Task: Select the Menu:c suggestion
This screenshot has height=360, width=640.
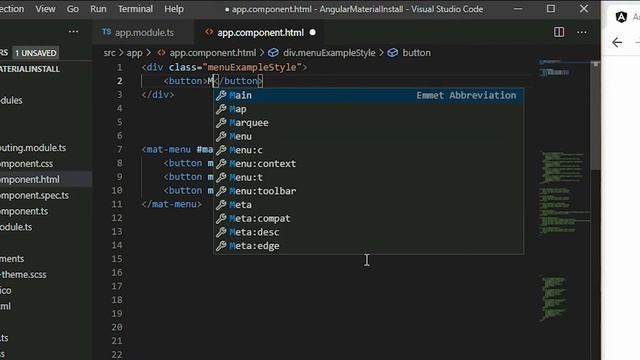Action: (368, 150)
